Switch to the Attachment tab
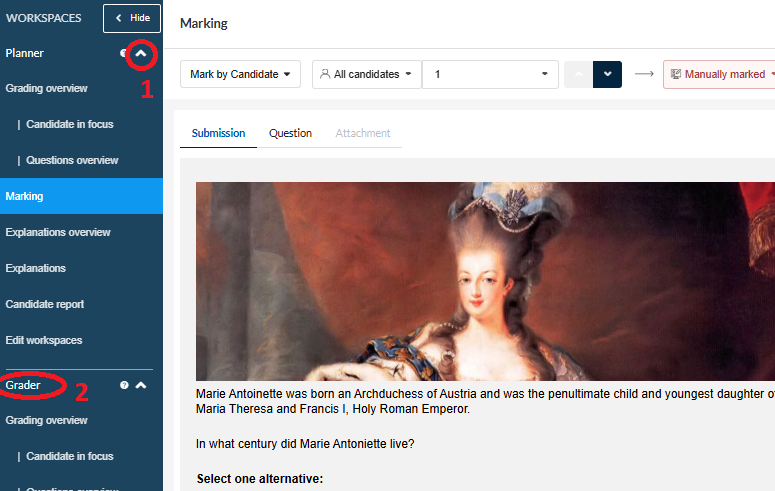The image size is (775, 491). pos(363,133)
